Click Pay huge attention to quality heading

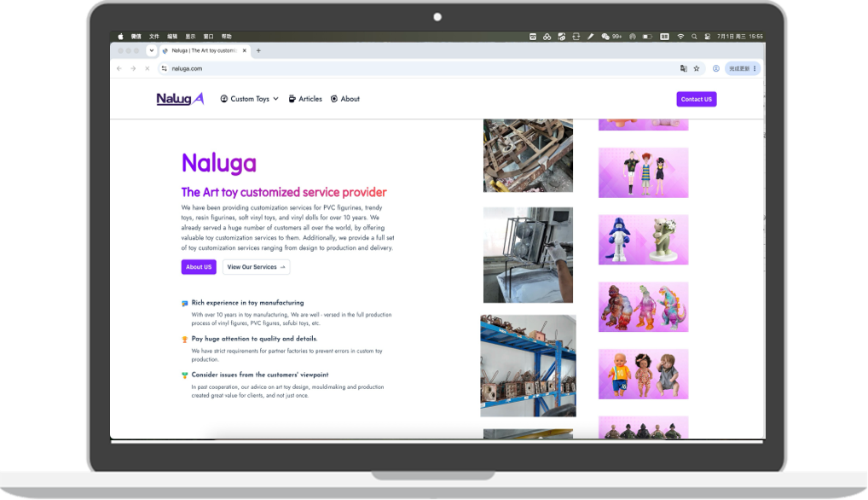(254, 339)
